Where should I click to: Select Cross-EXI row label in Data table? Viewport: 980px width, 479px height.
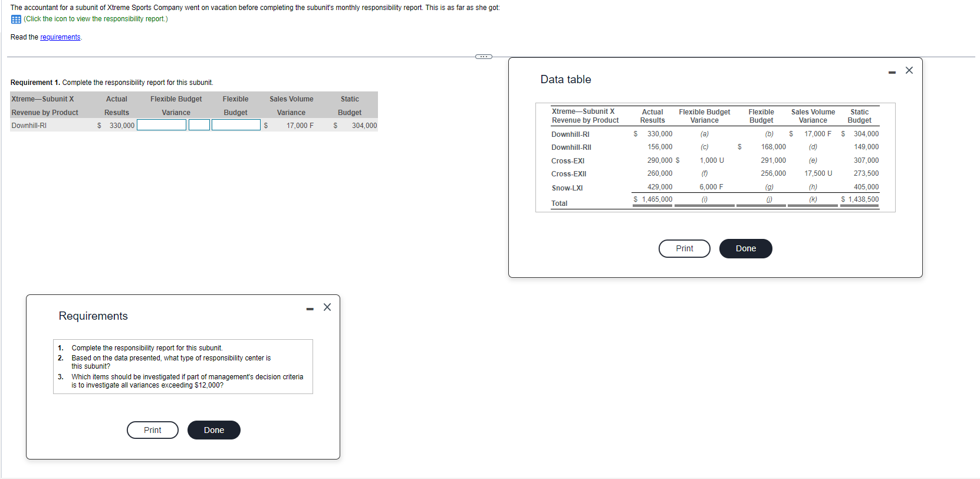point(568,161)
